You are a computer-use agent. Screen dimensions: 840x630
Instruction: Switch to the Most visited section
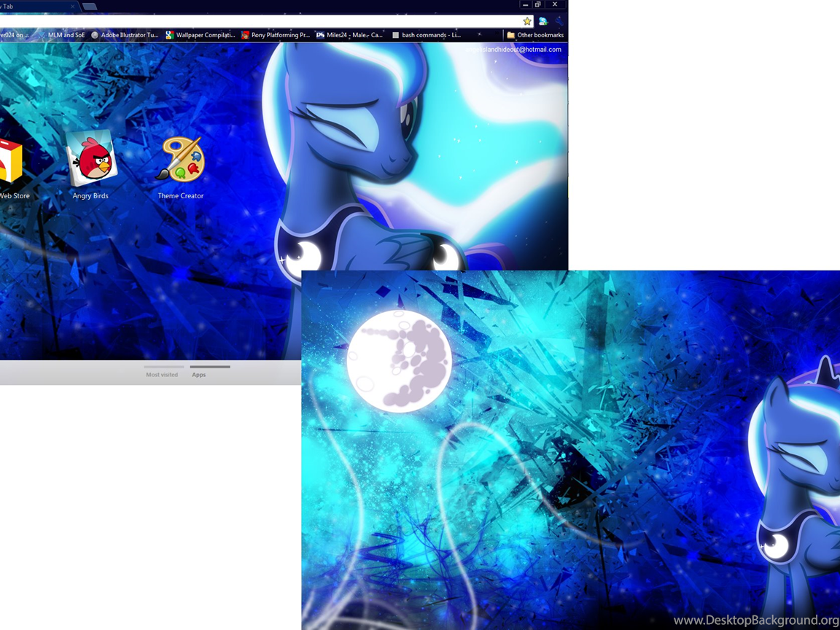[162, 374]
